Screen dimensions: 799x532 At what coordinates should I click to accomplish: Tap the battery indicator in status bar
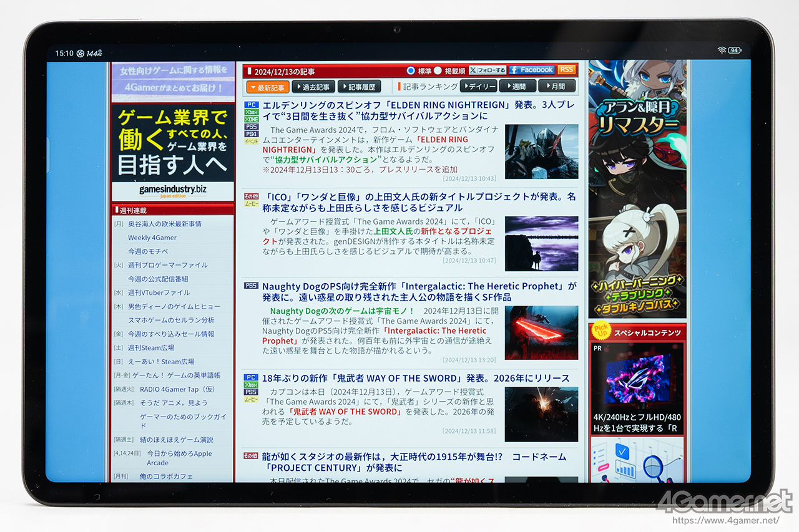click(734, 50)
